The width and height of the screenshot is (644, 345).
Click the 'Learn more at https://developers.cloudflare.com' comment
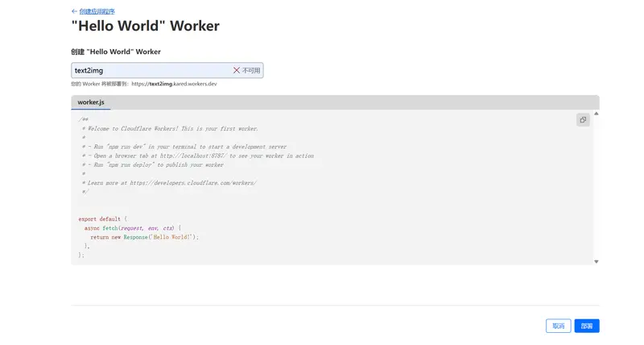169,183
